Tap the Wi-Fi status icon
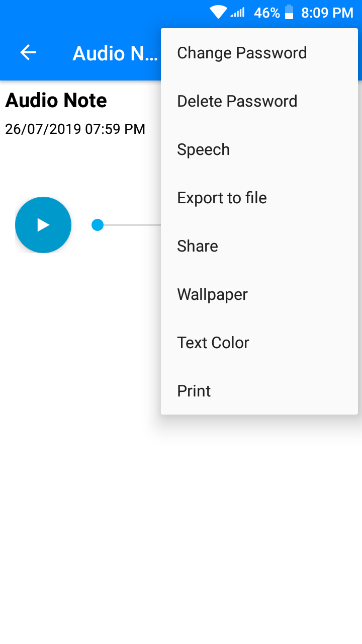 pos(218,12)
